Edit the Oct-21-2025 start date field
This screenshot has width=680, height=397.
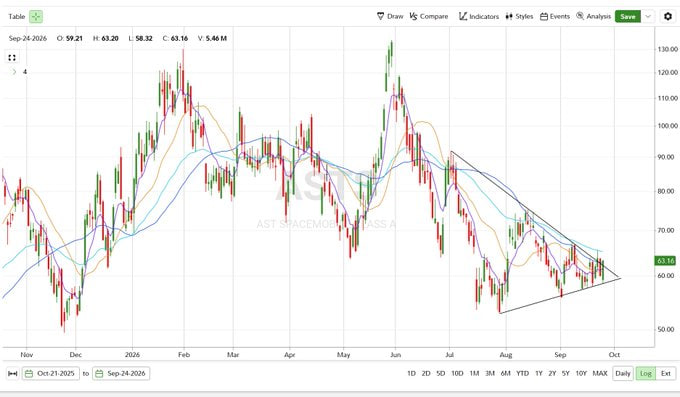[51, 374]
